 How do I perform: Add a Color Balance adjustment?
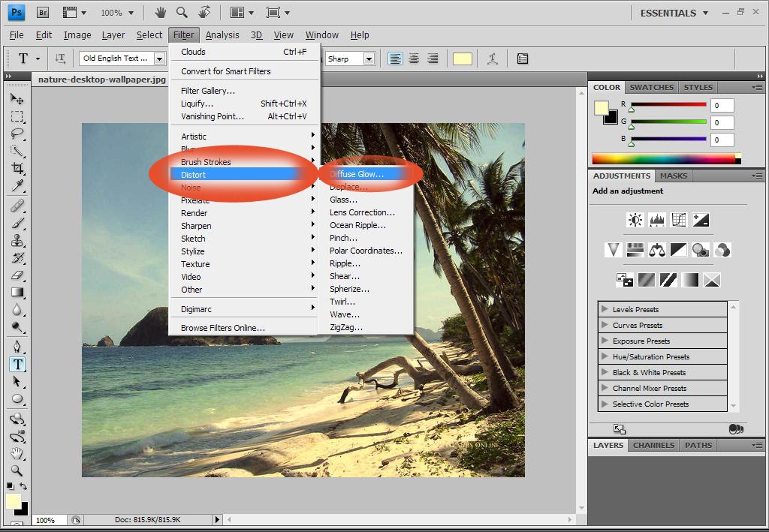(656, 251)
